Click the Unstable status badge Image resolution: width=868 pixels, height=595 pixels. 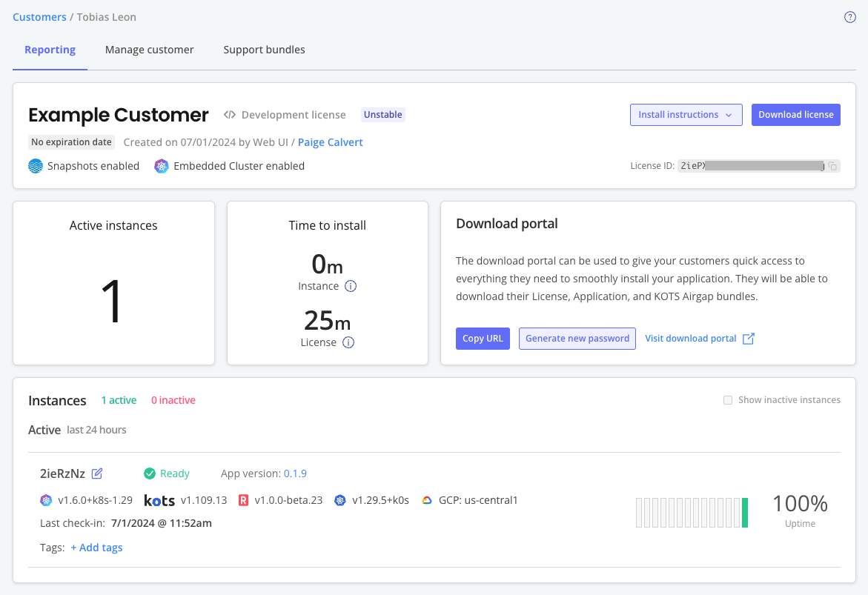(x=382, y=114)
